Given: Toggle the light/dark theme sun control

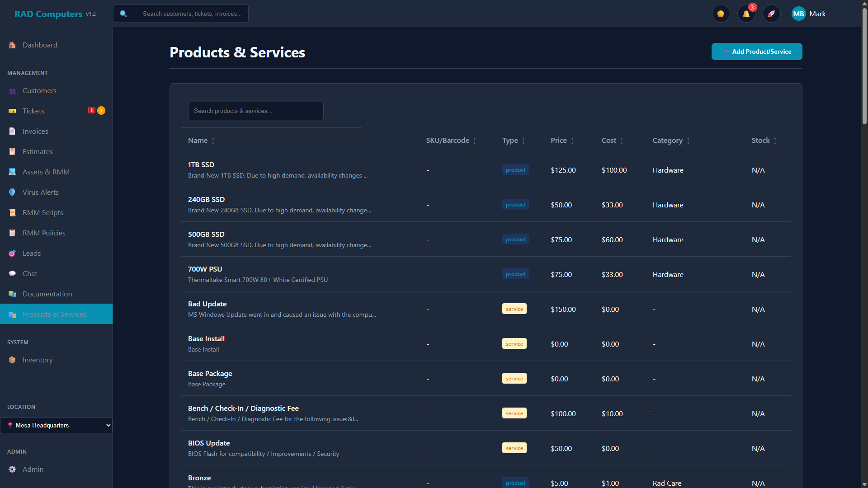Looking at the screenshot, I should pyautogui.click(x=721, y=14).
